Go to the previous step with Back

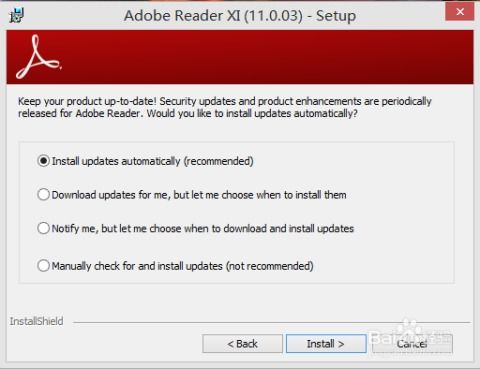pyautogui.click(x=242, y=344)
